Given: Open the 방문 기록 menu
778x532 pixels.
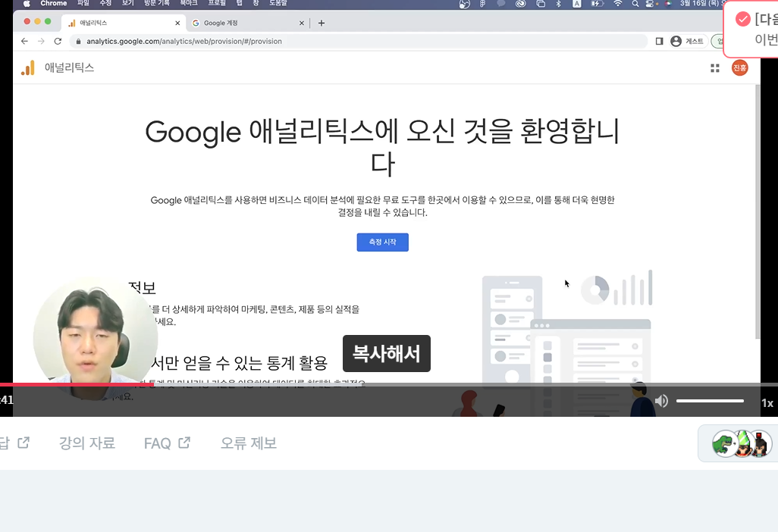Looking at the screenshot, I should point(157,4).
